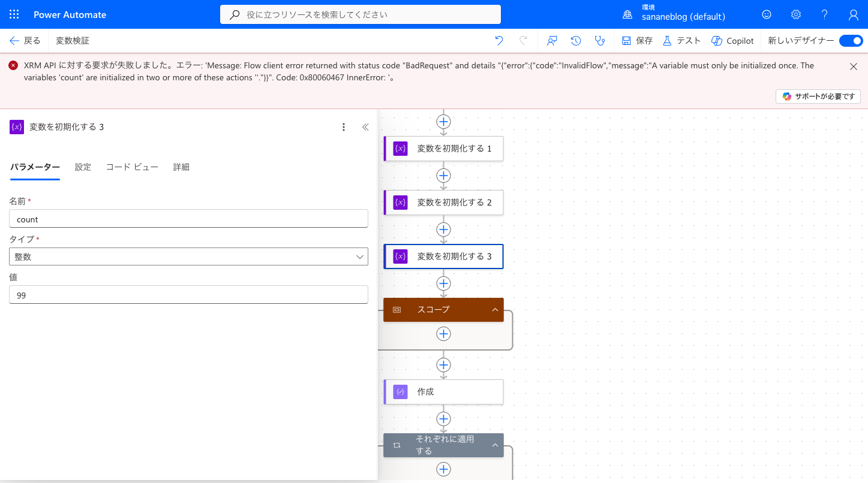
Task: Select the 変数を初期化する 3 action card
Action: click(x=443, y=256)
